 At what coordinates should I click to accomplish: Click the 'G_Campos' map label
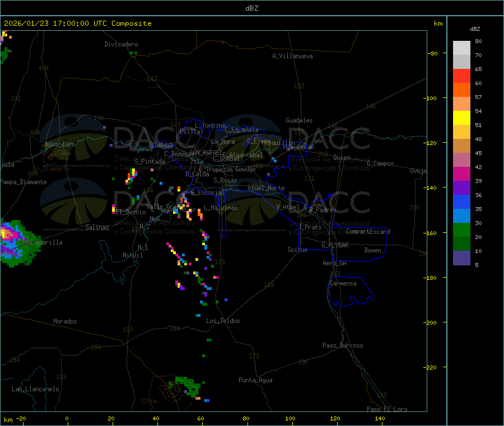[x=381, y=163]
